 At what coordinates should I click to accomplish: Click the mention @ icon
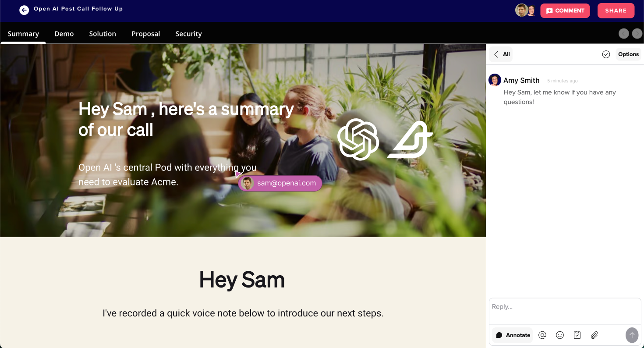(542, 335)
